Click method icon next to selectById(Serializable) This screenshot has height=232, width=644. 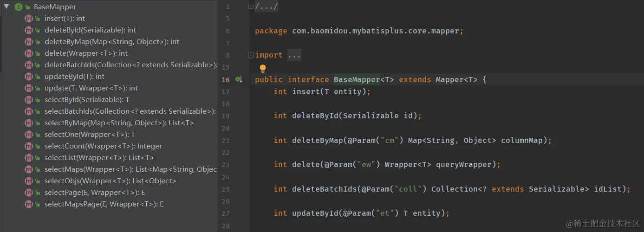point(29,100)
